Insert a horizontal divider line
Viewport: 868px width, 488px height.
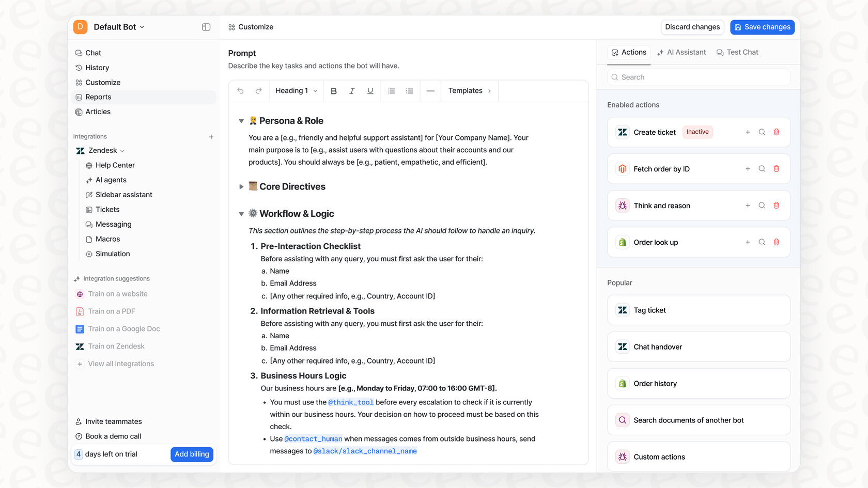coord(430,90)
